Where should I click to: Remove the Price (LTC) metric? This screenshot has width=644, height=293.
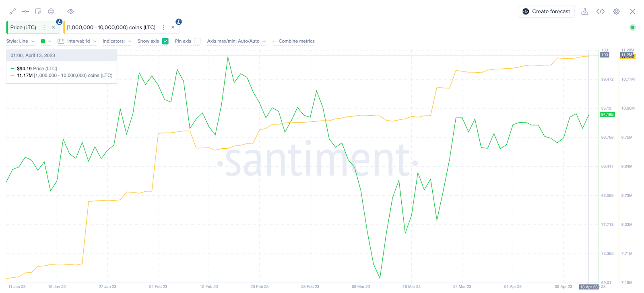pos(54,27)
